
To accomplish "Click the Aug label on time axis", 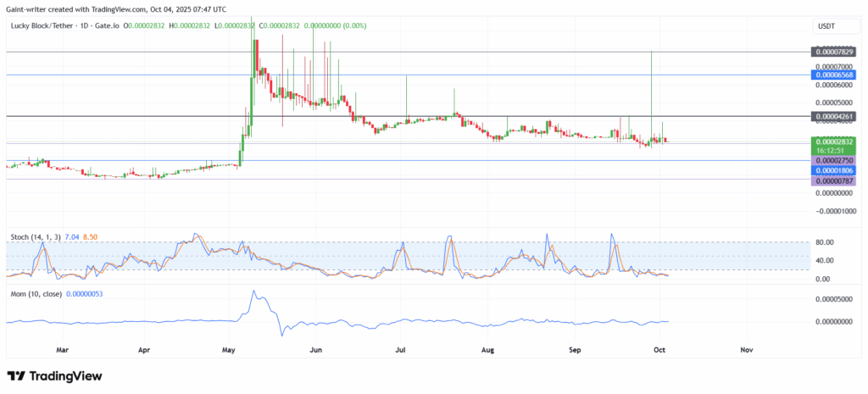I will click(487, 350).
